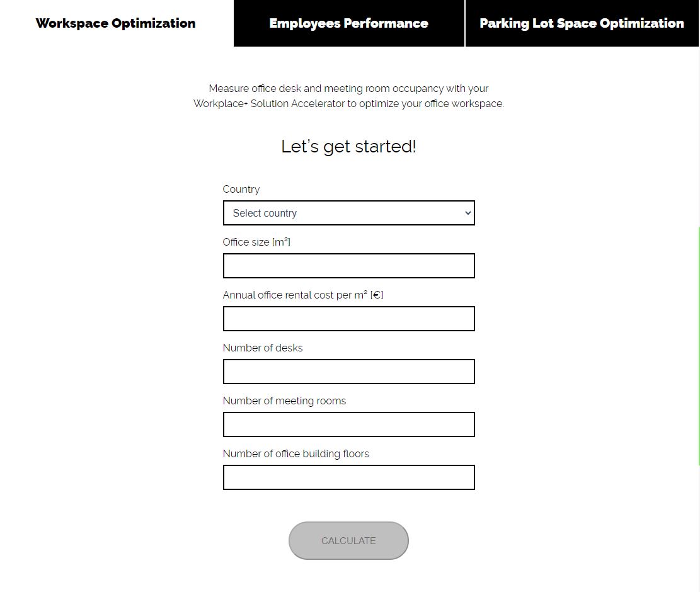
Task: Click the annual office rental cost field
Action: tap(348, 319)
